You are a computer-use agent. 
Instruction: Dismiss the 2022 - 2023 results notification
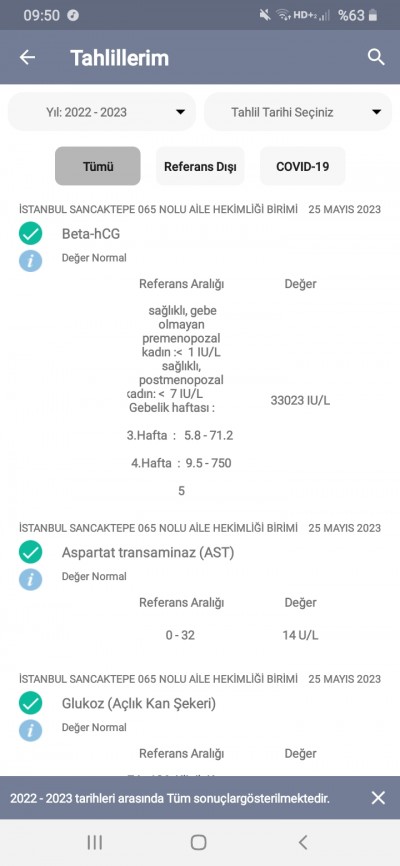378,798
